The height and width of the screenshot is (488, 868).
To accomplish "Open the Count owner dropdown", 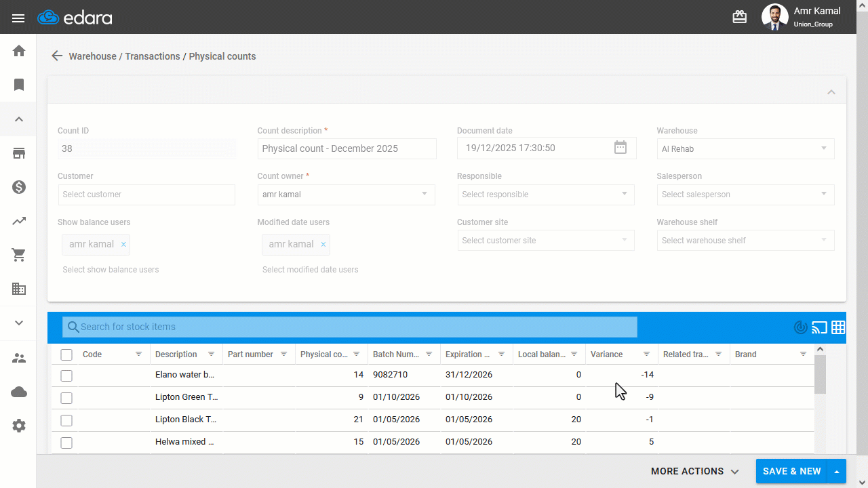I will (x=347, y=195).
